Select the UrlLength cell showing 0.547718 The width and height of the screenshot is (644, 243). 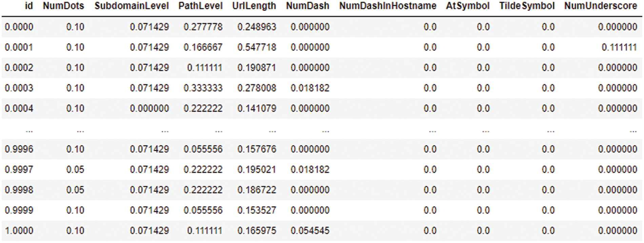click(257, 47)
